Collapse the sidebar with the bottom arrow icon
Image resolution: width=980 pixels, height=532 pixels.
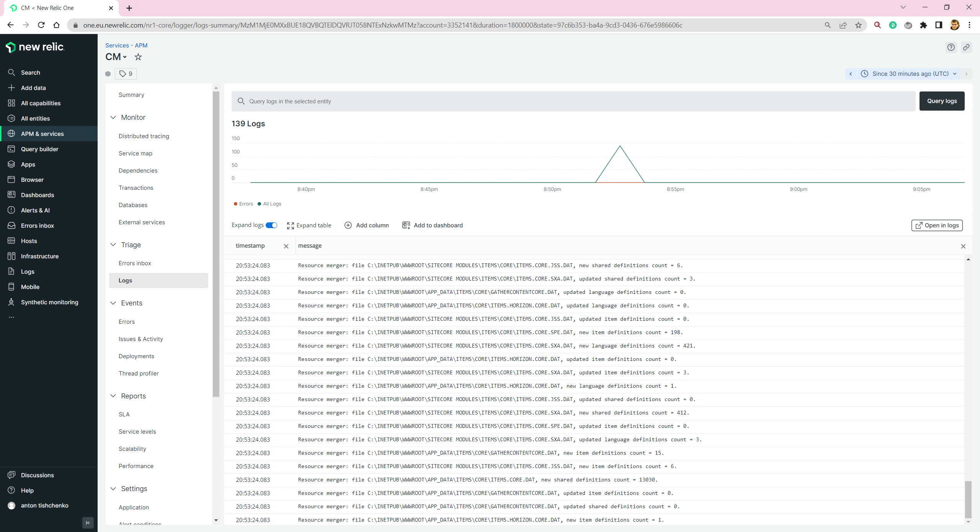click(x=88, y=522)
